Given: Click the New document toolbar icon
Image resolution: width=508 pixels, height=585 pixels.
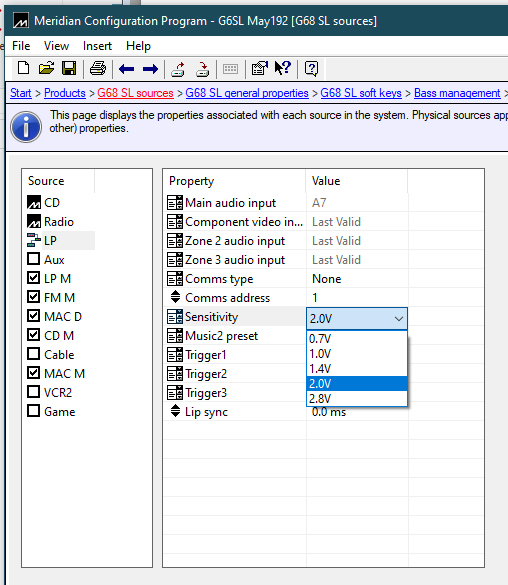Looking at the screenshot, I should [23, 68].
